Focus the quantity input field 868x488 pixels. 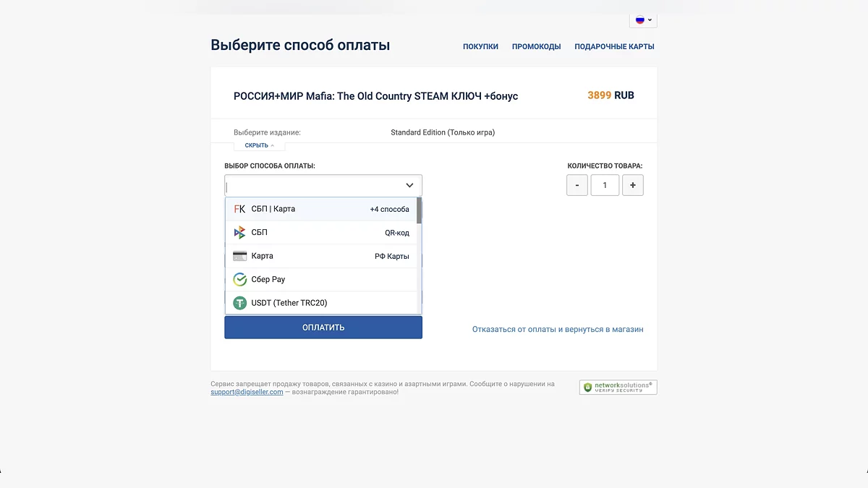605,185
